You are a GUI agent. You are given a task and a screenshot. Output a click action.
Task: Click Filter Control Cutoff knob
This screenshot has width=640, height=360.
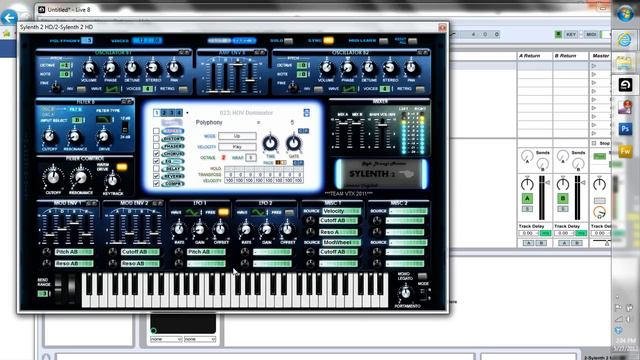point(53,177)
